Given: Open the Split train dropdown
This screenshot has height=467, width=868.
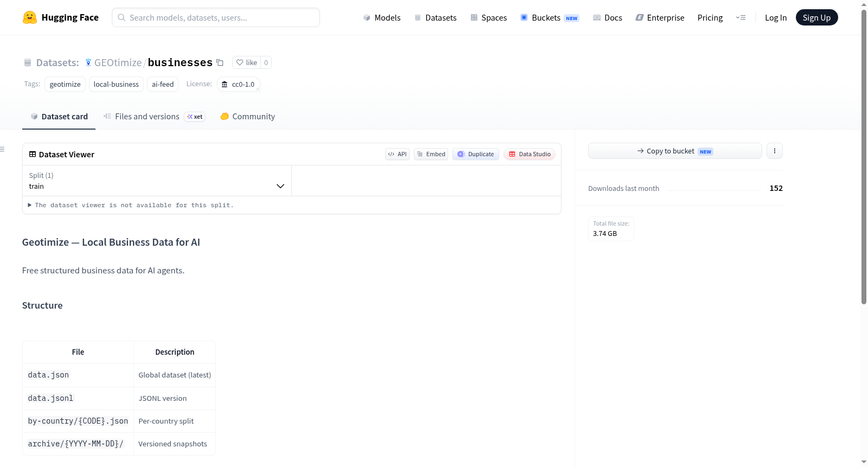Looking at the screenshot, I should (157, 181).
